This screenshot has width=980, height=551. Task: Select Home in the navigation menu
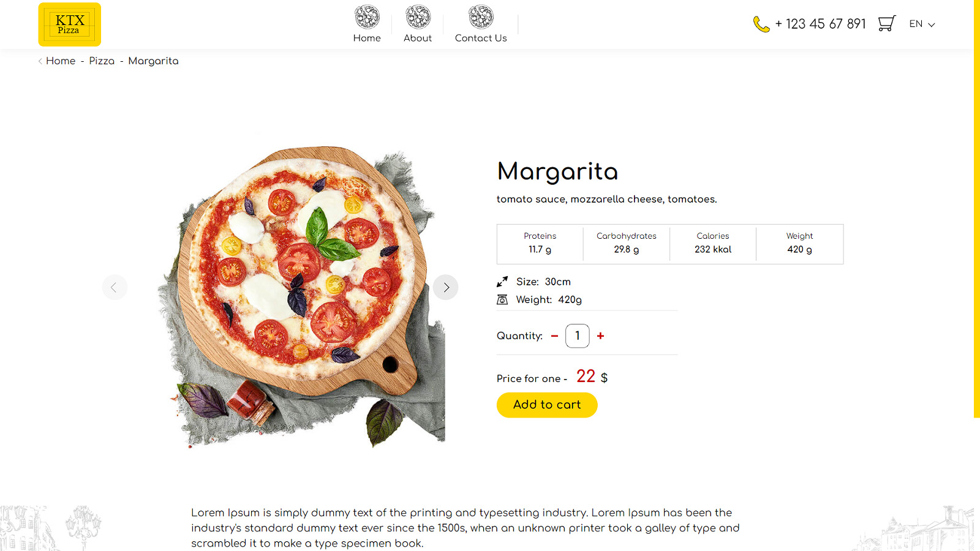pos(366,37)
